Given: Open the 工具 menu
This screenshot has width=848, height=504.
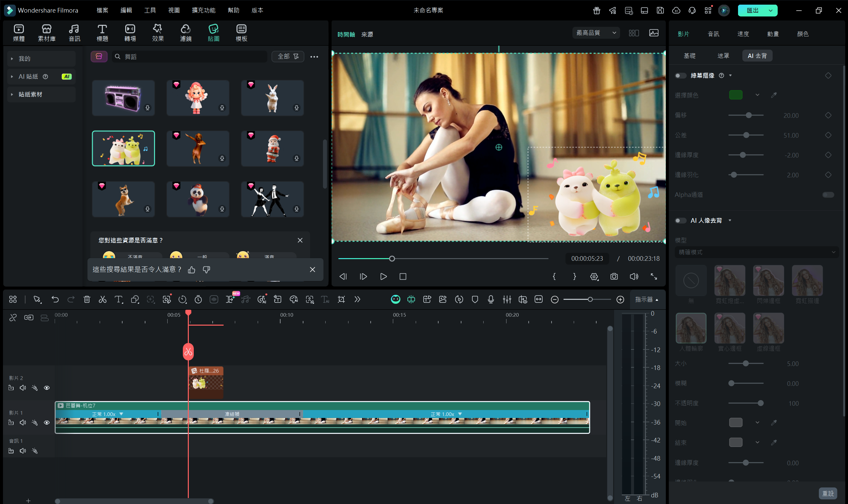Looking at the screenshot, I should (x=149, y=10).
